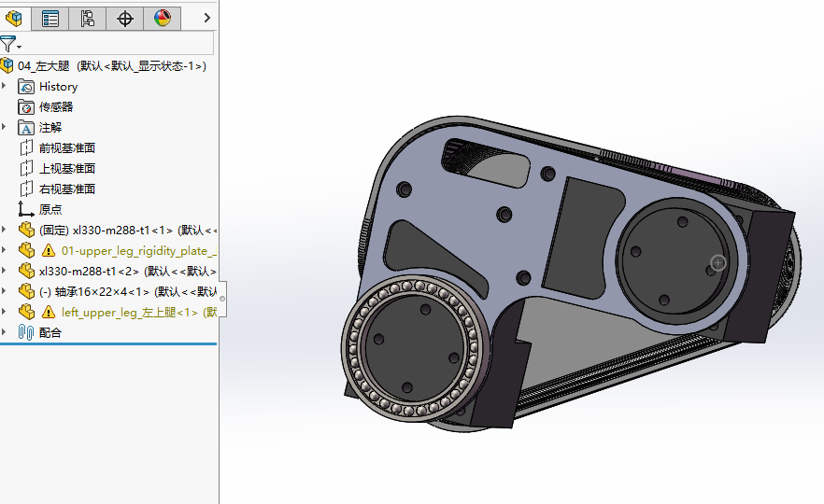Select the 注解 label
This screenshot has width=824, height=504.
click(x=50, y=128)
